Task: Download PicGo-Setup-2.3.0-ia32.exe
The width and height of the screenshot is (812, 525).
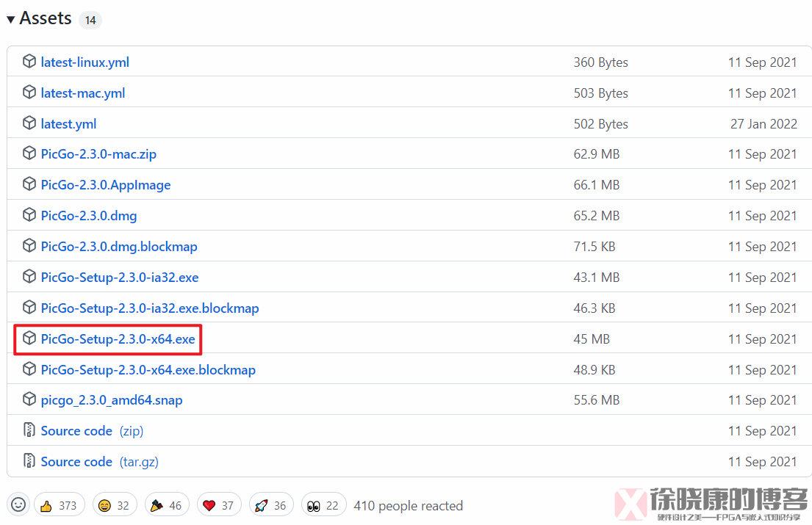Action: coord(120,278)
